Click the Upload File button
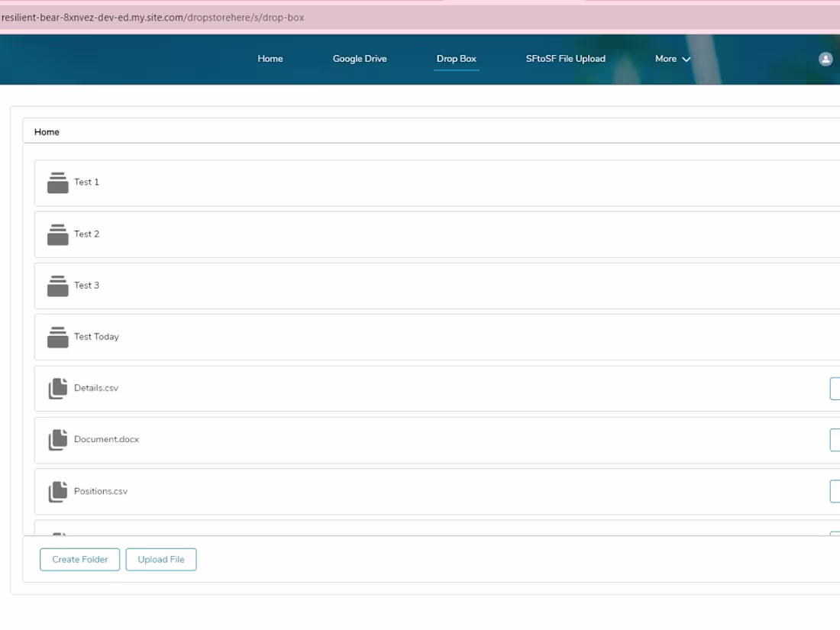The image size is (840, 630). (x=161, y=559)
